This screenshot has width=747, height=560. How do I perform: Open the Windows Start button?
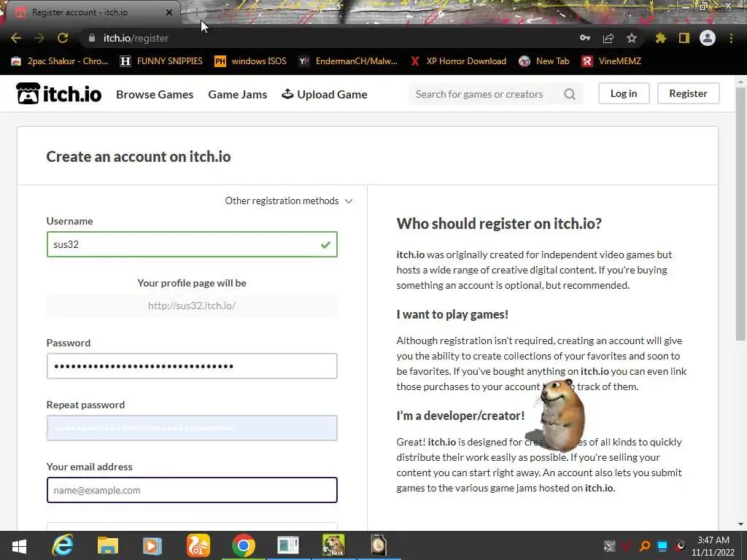[19, 545]
